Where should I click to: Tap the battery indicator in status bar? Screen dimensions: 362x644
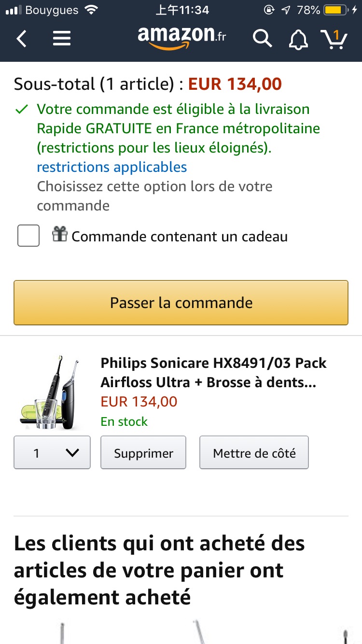pyautogui.click(x=338, y=10)
